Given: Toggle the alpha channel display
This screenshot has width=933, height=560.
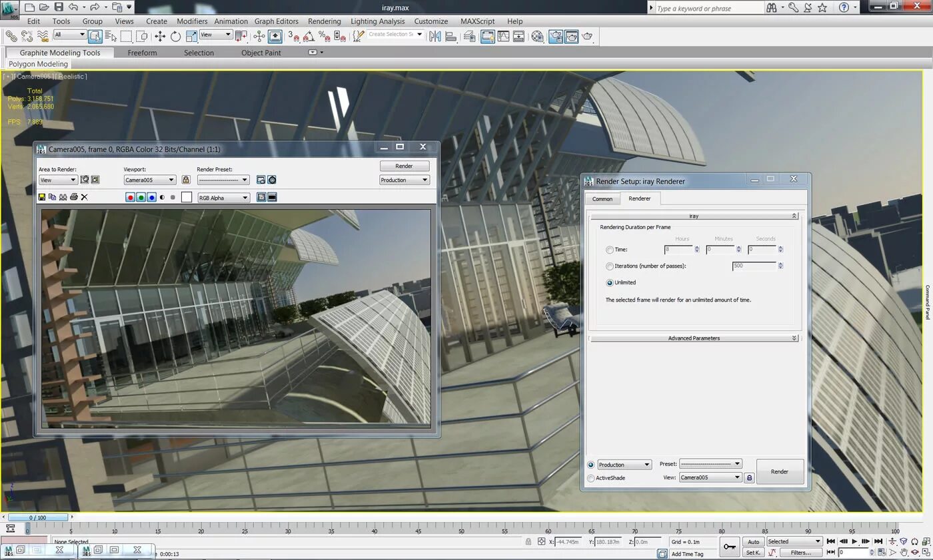Looking at the screenshot, I should coord(162,198).
